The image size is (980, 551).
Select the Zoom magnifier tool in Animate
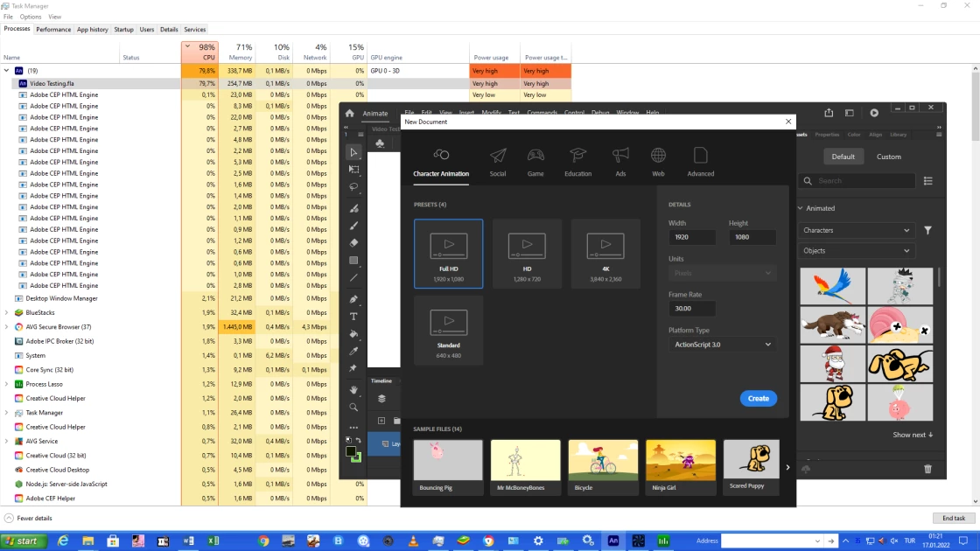tap(353, 408)
